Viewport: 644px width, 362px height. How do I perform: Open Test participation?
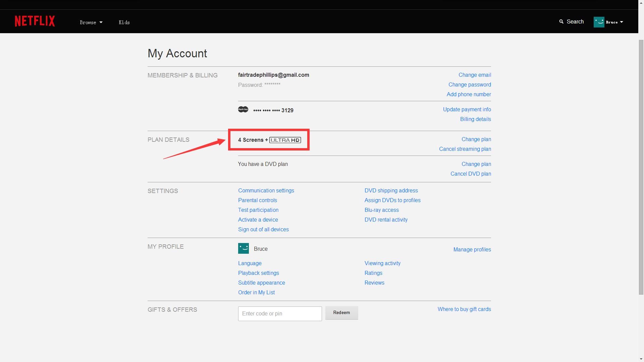pos(258,210)
